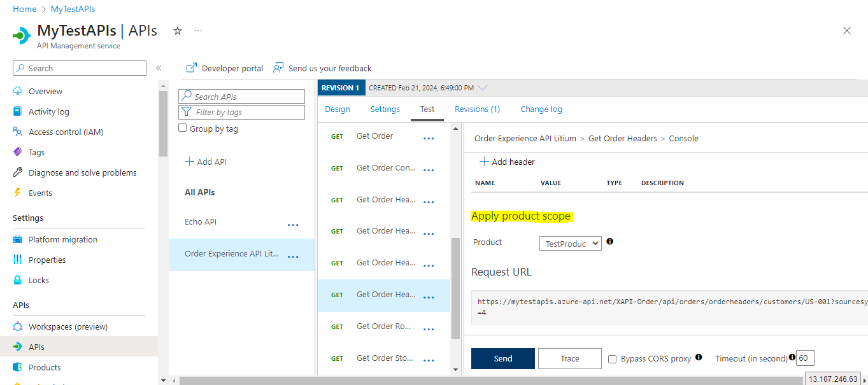The height and width of the screenshot is (385, 868).
Task: Go to Home breadcrumb link
Action: (25, 10)
